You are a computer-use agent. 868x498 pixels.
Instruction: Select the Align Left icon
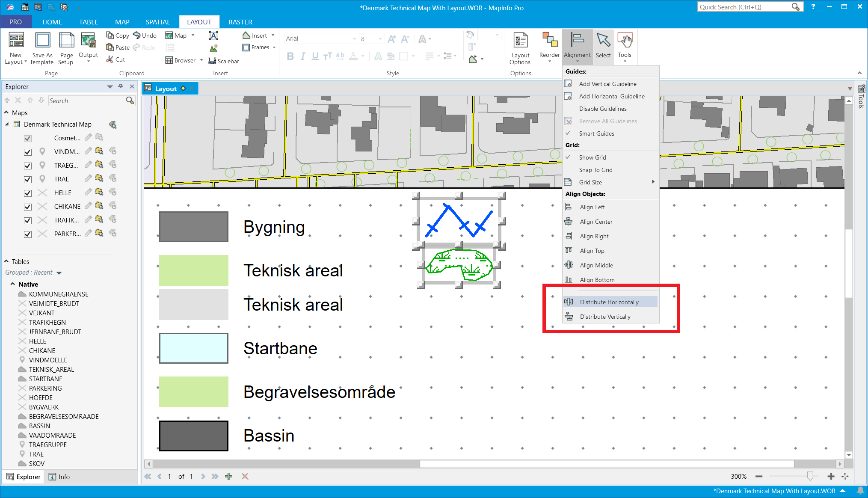(x=569, y=207)
